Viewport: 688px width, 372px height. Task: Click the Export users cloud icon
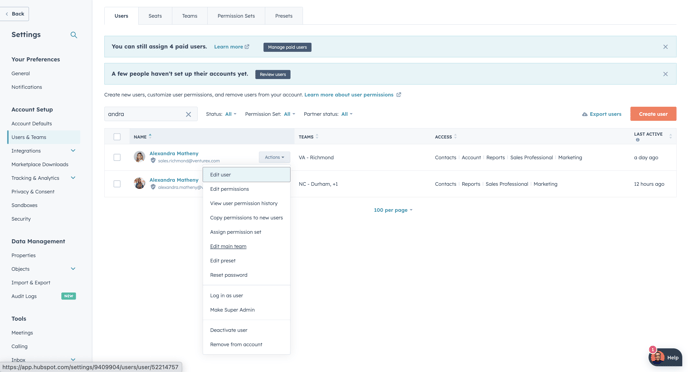pos(584,114)
